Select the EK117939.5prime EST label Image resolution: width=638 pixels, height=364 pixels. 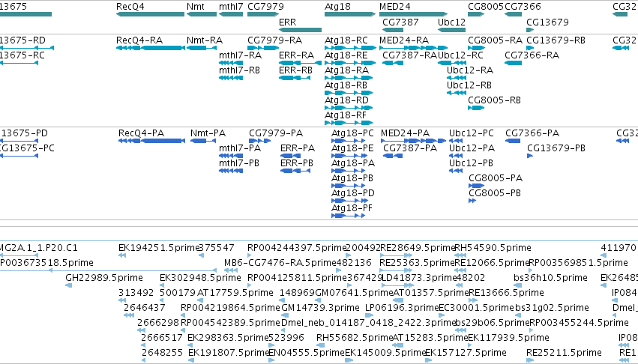(508, 338)
